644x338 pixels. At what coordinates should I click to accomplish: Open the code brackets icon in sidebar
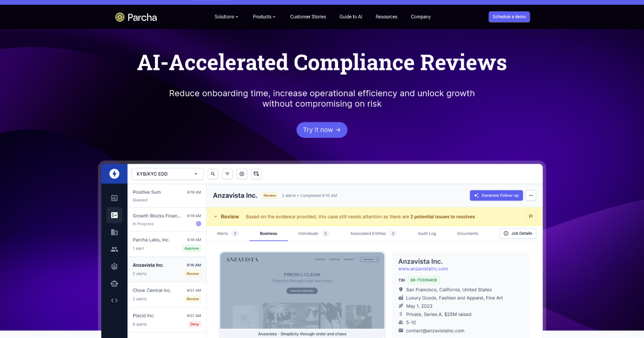[114, 300]
